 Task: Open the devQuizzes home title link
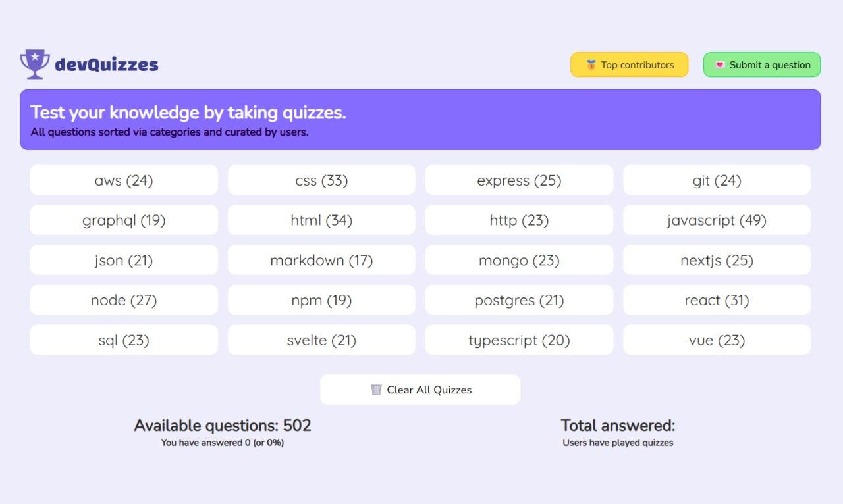click(106, 64)
